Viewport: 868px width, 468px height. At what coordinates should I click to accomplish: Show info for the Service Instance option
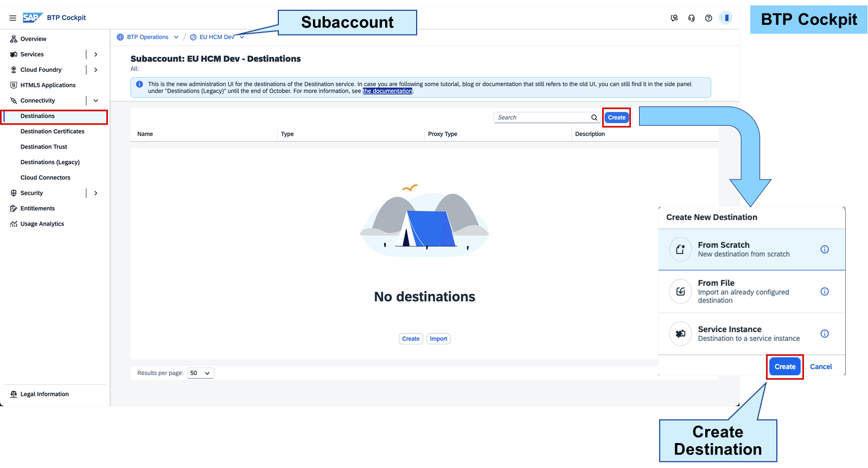point(825,334)
